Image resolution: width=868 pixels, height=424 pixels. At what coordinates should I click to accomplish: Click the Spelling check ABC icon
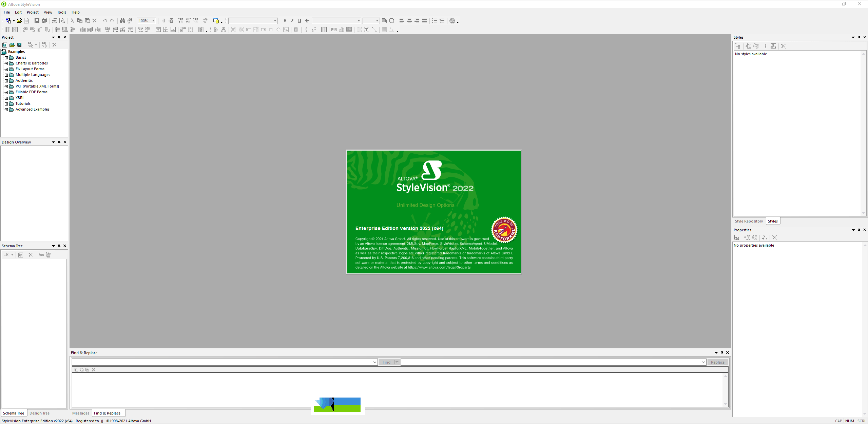coord(206,21)
